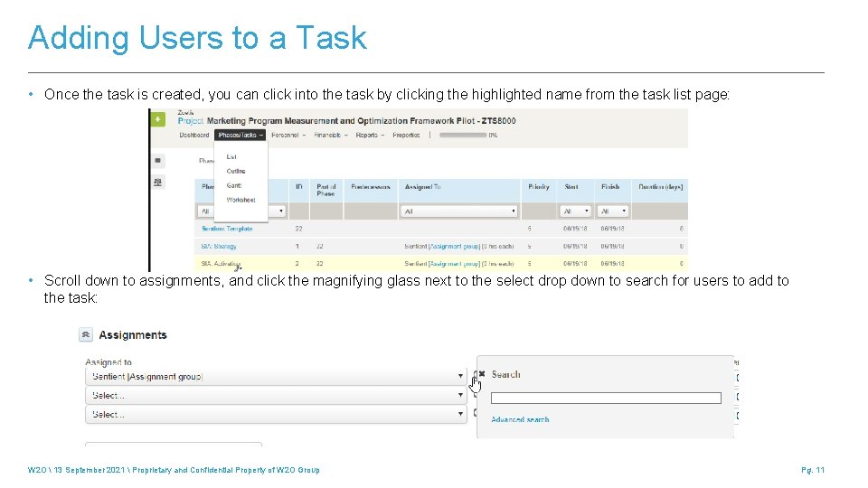The width and height of the screenshot is (868, 488).
Task: Click the green add button beside the project title
Action: (x=157, y=119)
